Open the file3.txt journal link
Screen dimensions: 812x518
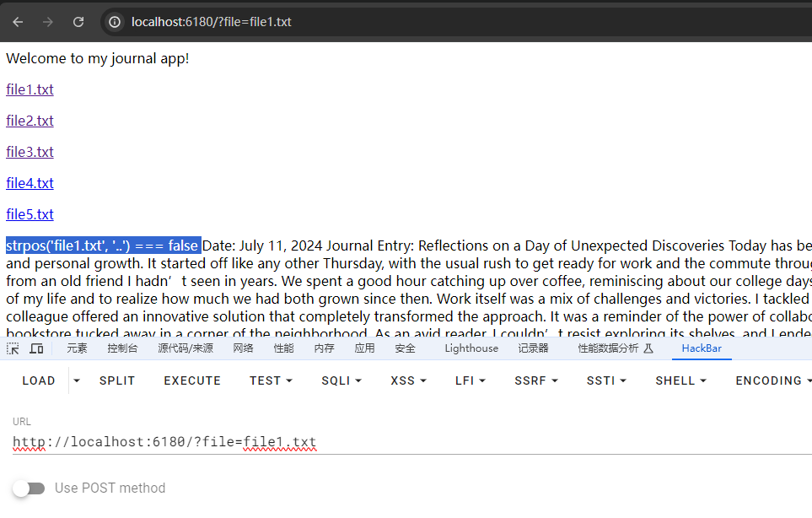coord(30,152)
